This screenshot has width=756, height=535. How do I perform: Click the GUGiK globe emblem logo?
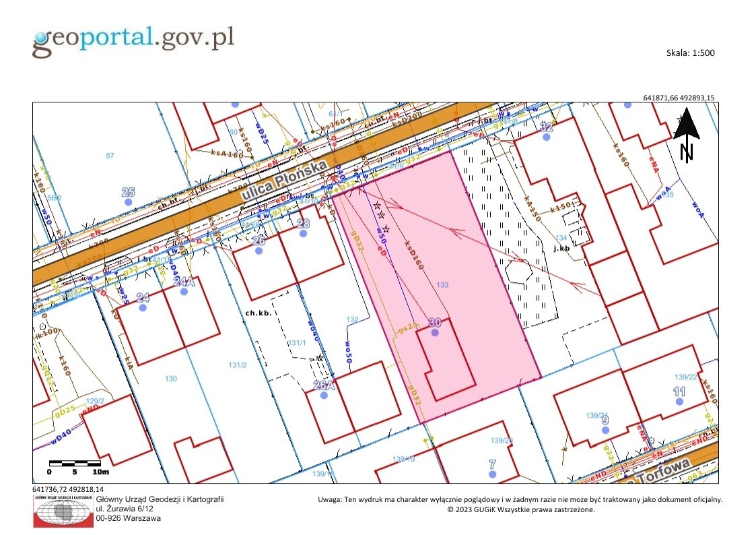(63, 511)
